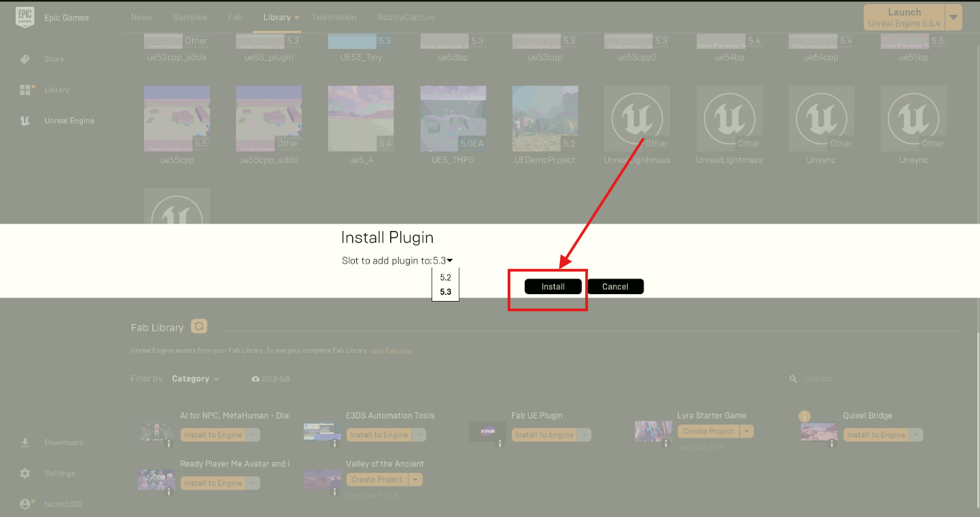This screenshot has width=980, height=517.
Task: Click the user avatar icon for tazim5032
Action: pyautogui.click(x=25, y=504)
